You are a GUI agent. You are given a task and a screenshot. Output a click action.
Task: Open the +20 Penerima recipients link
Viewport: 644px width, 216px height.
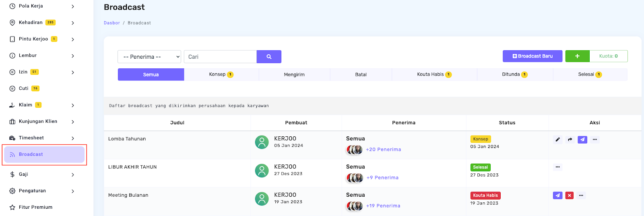tap(383, 150)
